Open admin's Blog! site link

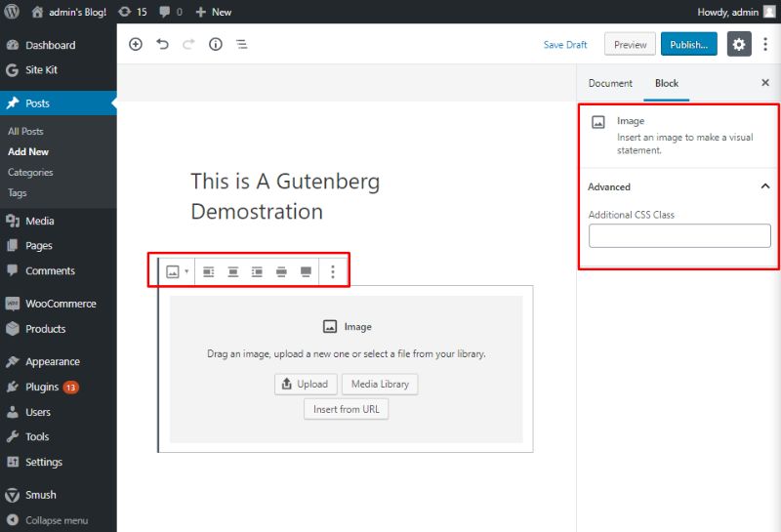(x=68, y=12)
